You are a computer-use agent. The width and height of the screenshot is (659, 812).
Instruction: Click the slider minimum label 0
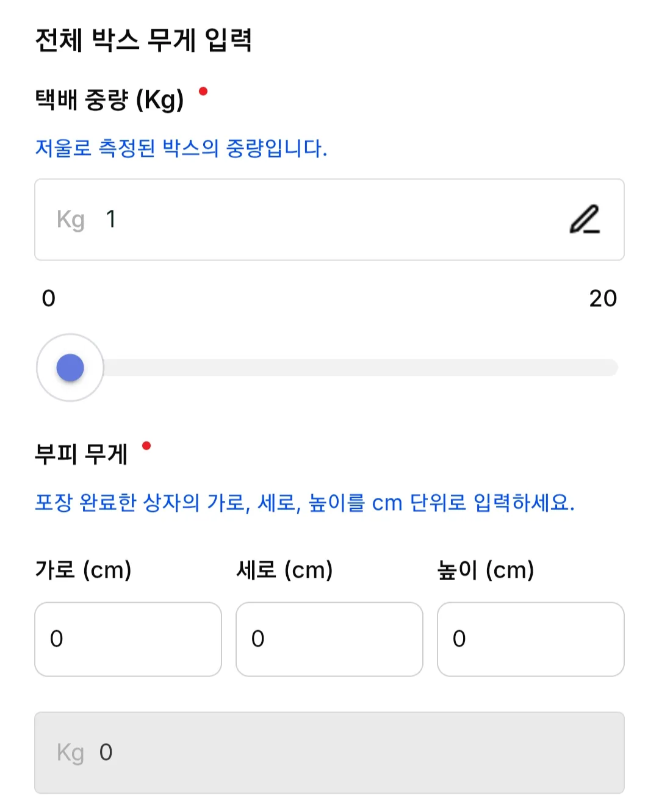click(49, 298)
